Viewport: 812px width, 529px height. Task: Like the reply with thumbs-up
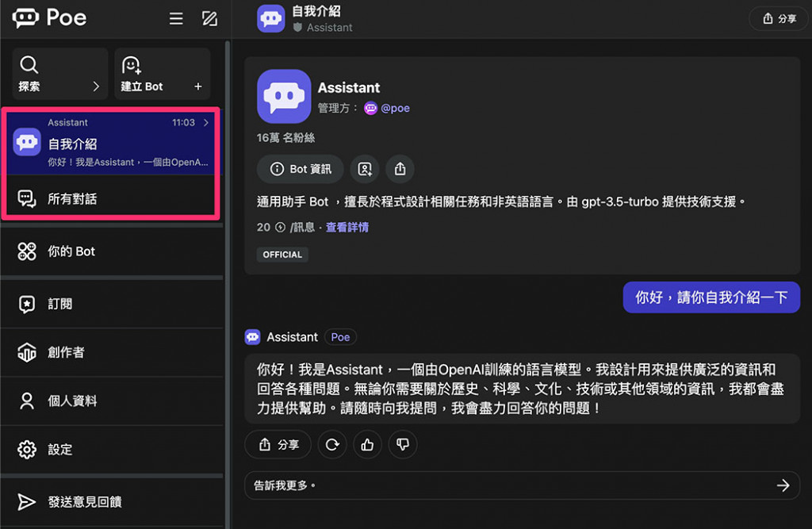pyautogui.click(x=367, y=445)
